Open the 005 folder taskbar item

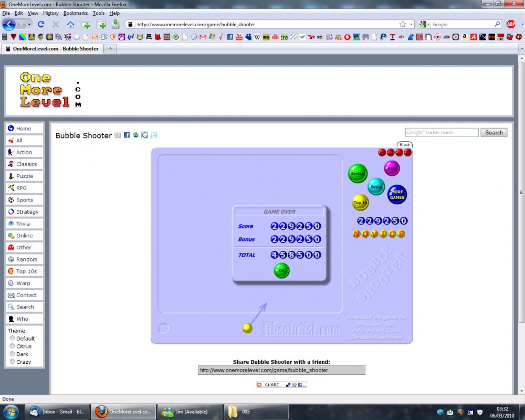[256, 412]
